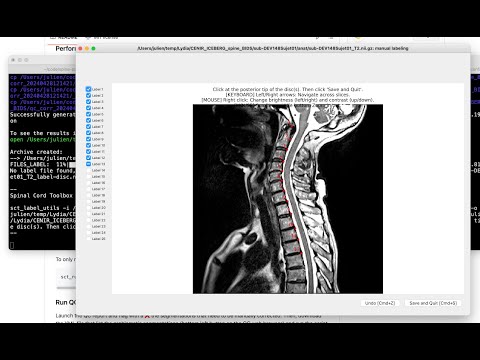Enable the Label 25 checkbox
The width and height of the screenshot is (480, 360).
[x=88, y=239]
